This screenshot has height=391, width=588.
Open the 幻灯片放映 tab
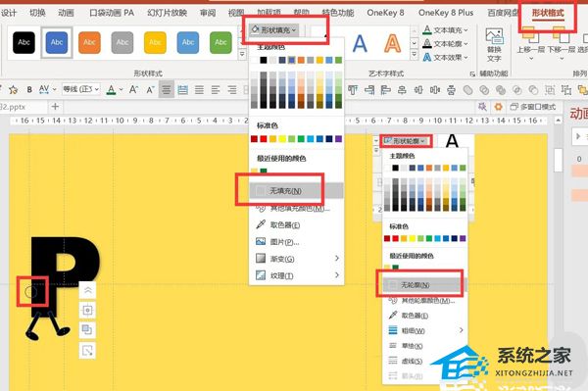[x=168, y=13]
